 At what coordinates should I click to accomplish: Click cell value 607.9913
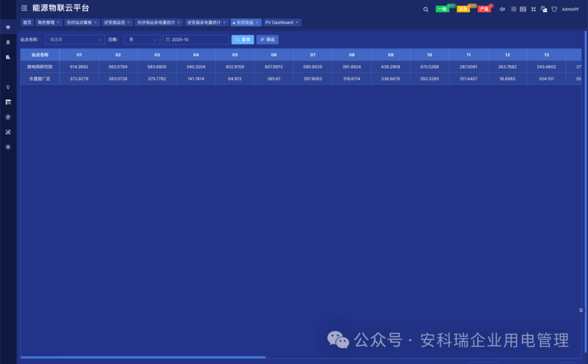coord(274,67)
